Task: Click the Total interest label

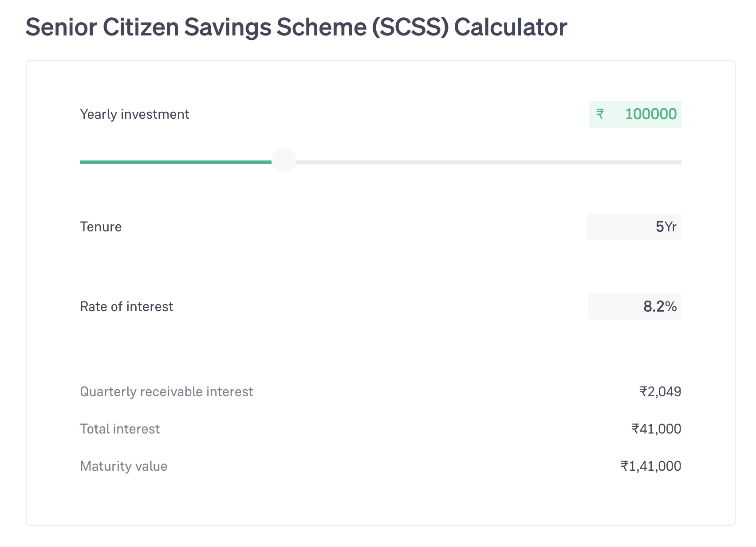Action: pos(120,429)
